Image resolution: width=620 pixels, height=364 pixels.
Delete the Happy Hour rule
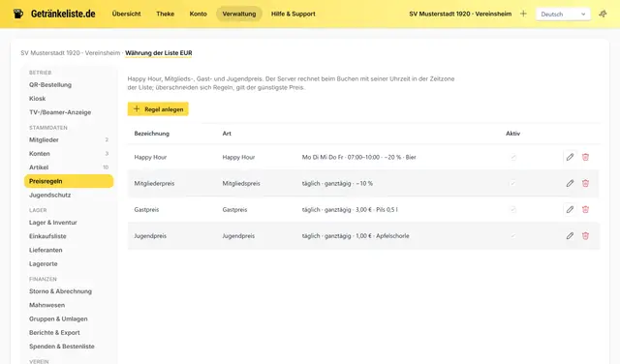pos(585,157)
